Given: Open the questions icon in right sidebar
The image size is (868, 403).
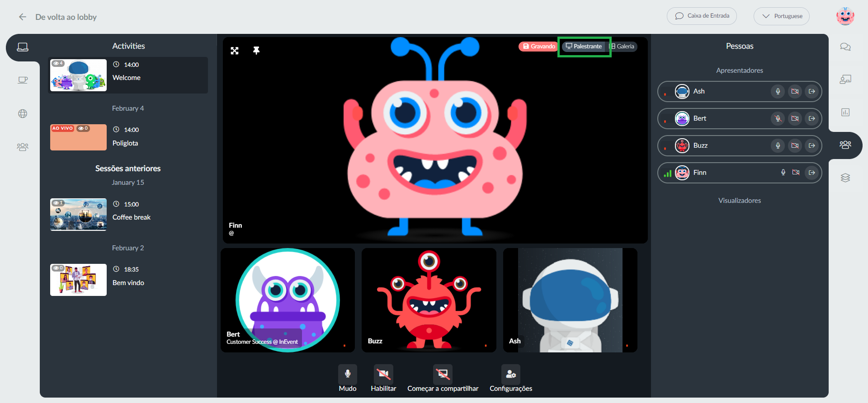Looking at the screenshot, I should tap(845, 80).
